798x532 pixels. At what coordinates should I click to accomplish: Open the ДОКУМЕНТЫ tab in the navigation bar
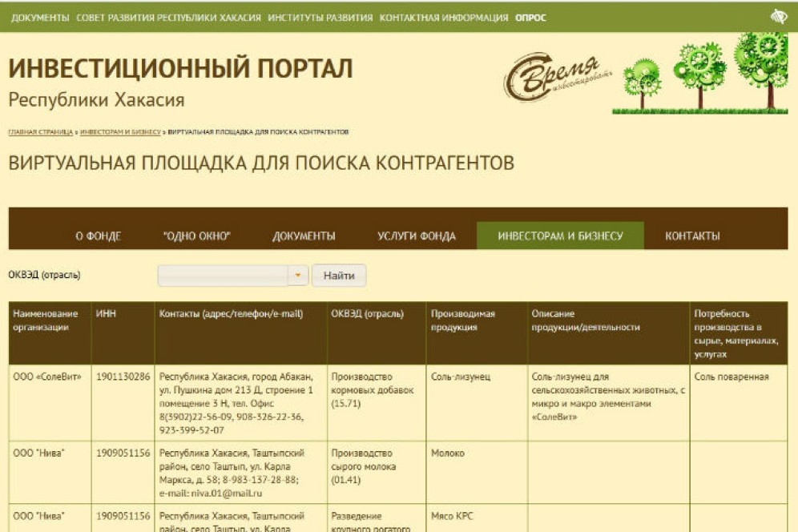303,236
